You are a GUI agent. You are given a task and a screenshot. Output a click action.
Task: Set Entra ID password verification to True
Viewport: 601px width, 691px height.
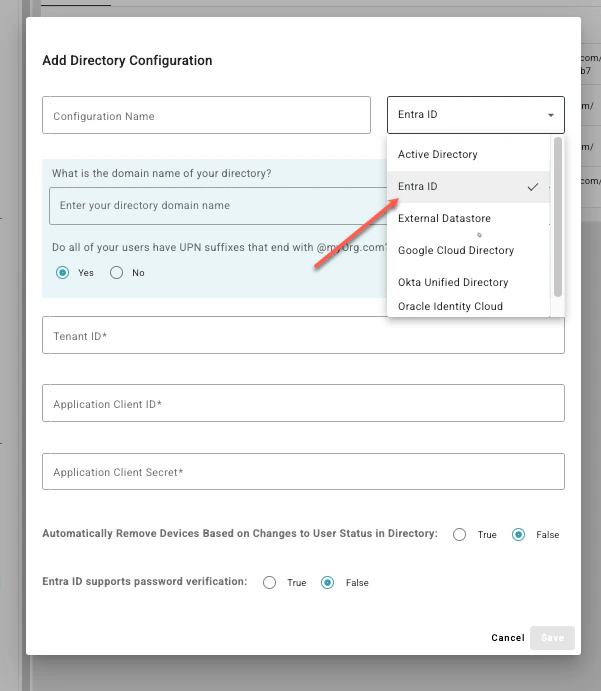coord(269,583)
